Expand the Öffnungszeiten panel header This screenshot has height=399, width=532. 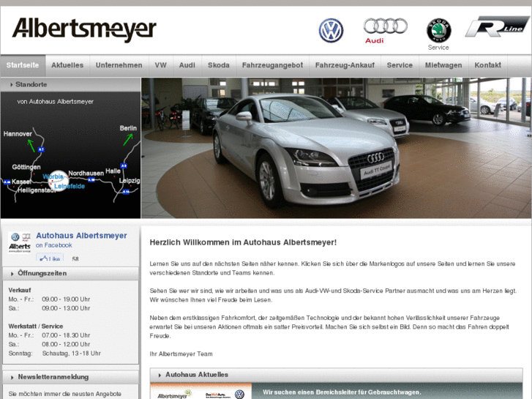70,273
